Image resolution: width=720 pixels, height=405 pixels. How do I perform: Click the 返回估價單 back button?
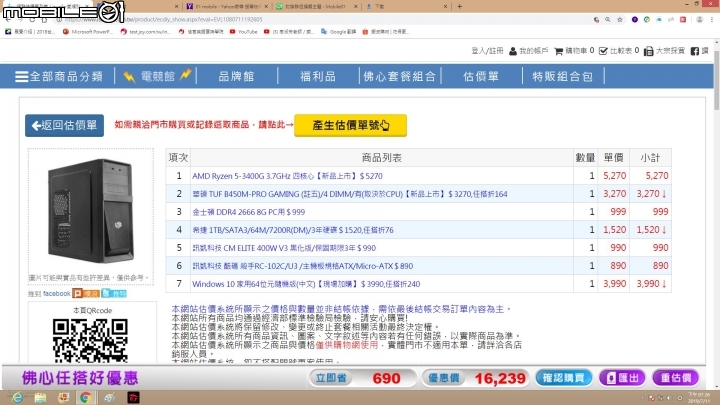(x=64, y=125)
